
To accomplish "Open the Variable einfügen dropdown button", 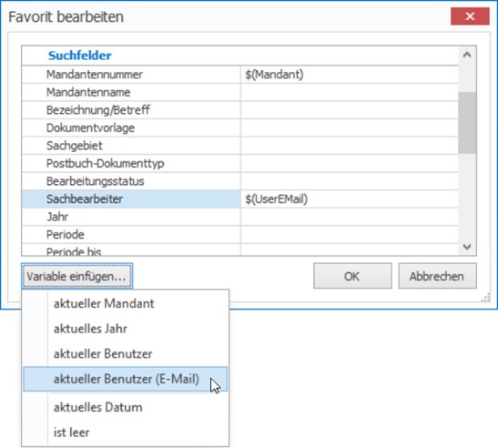I will (x=76, y=276).
